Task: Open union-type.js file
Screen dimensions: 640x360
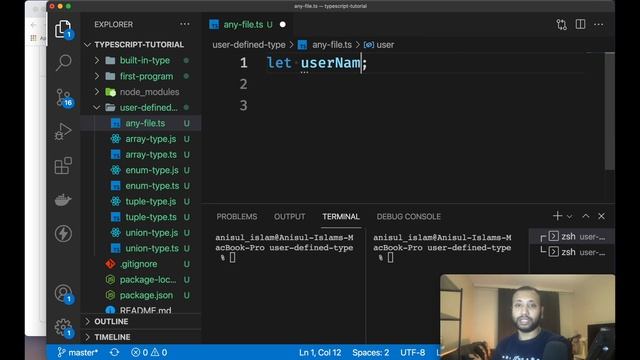Action: [x=151, y=233]
